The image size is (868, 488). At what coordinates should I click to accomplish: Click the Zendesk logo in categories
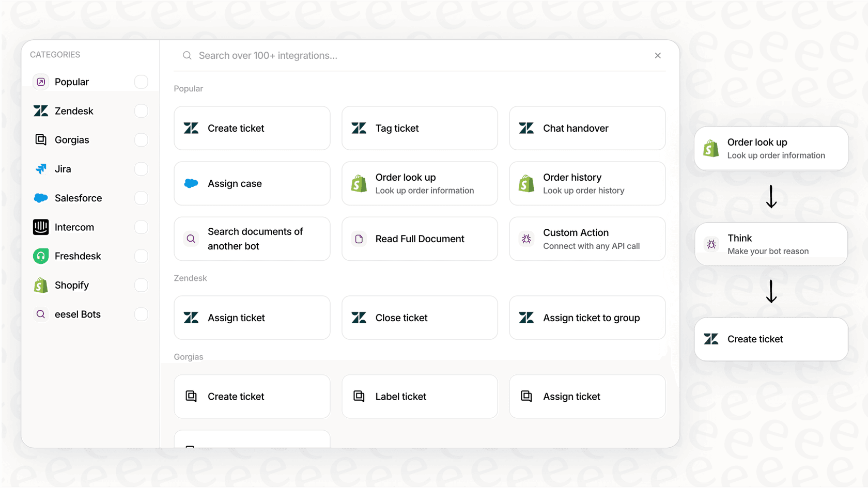[41, 111]
